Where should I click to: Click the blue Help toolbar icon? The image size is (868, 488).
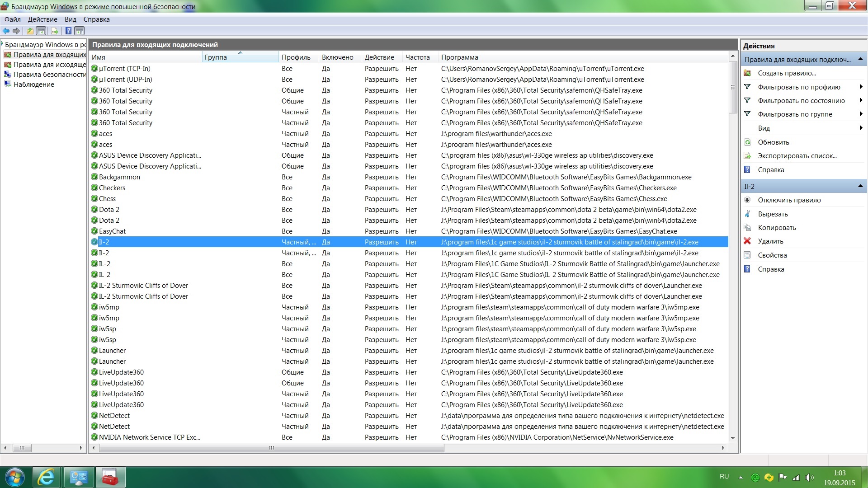click(68, 31)
